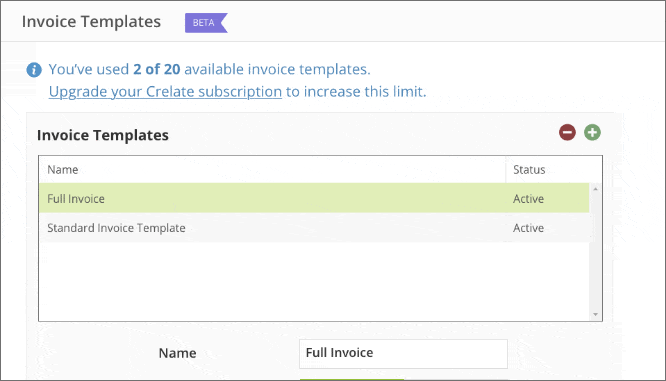This screenshot has width=666, height=381.
Task: Click the BETA badge
Action: (x=206, y=23)
